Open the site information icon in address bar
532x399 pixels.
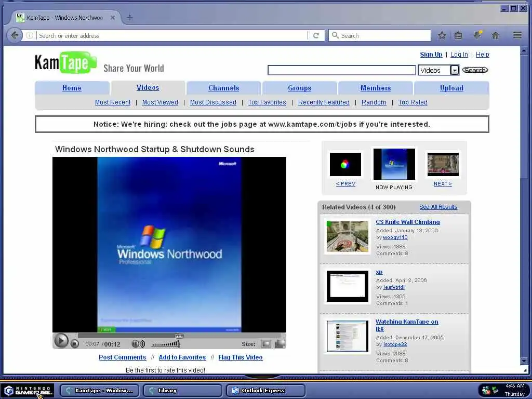coord(30,35)
